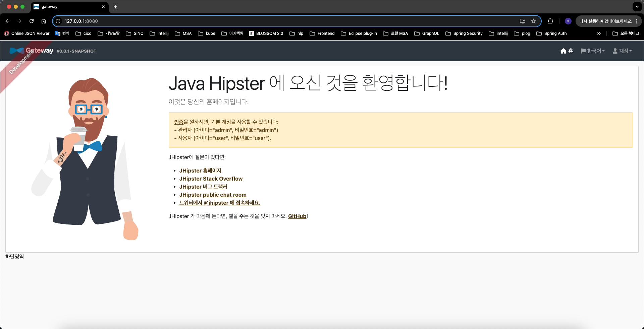Open the BLOSSOM 2.0 bookmark

[266, 34]
